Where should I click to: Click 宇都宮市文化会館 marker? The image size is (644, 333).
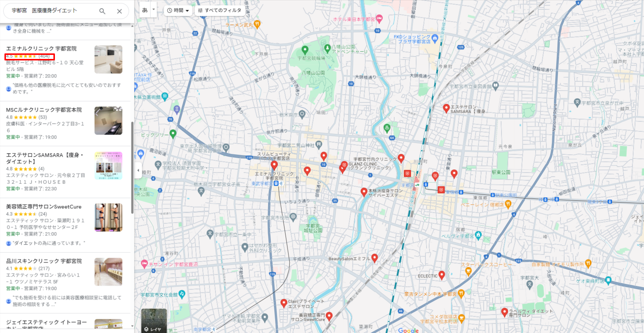tap(182, 294)
